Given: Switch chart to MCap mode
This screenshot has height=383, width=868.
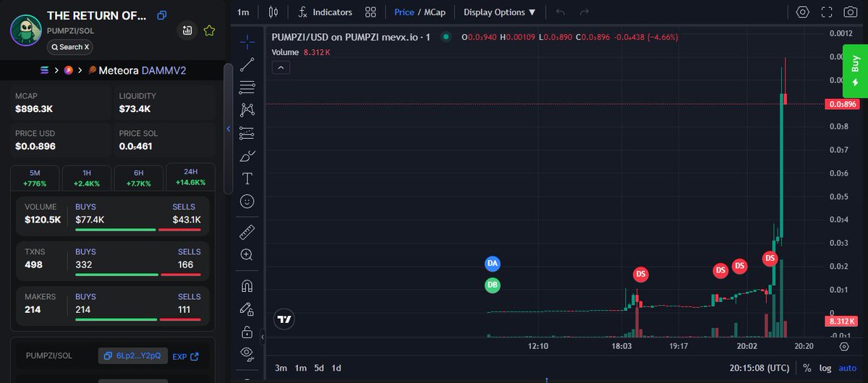Looking at the screenshot, I should click(x=435, y=12).
